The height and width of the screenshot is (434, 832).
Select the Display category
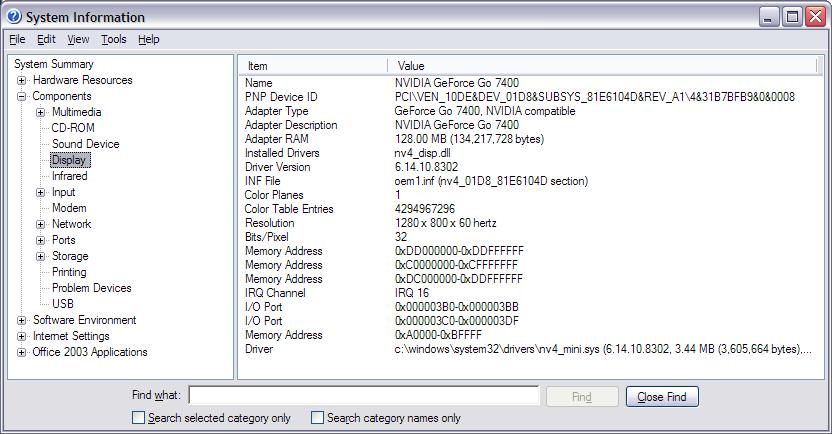(71, 160)
